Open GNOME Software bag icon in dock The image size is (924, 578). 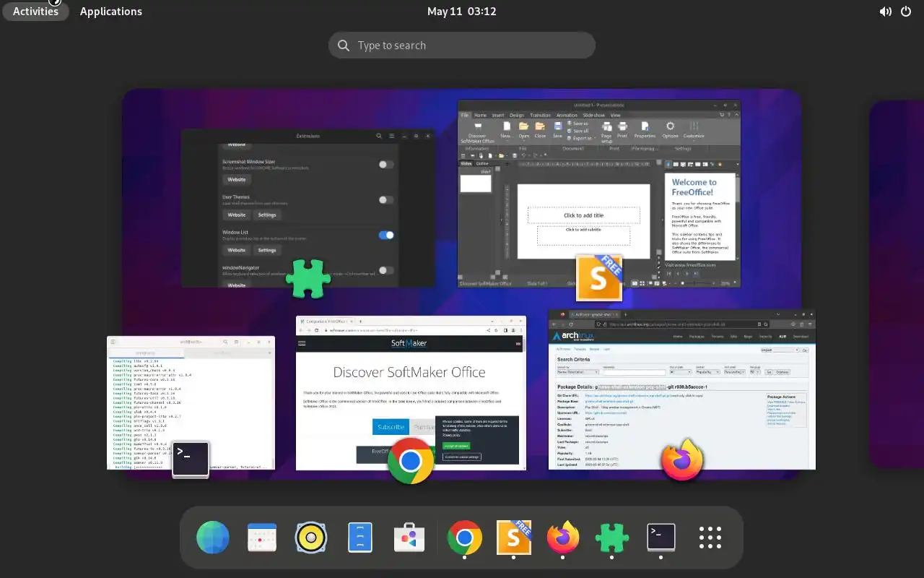click(409, 538)
